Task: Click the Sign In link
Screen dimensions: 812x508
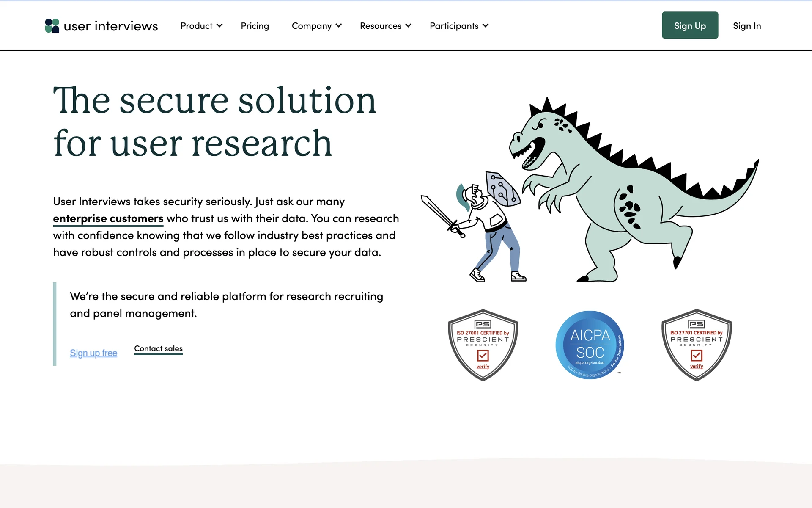Action: coord(746,26)
